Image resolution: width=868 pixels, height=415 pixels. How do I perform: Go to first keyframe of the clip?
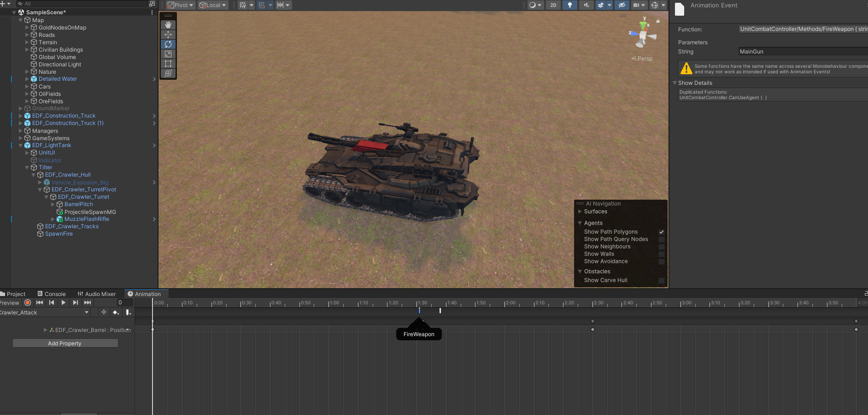[40, 302]
